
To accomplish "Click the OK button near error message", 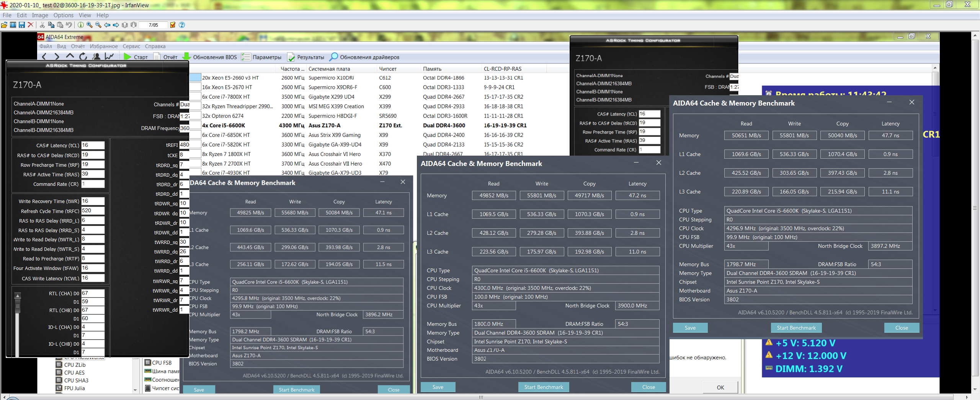I will pyautogui.click(x=720, y=387).
